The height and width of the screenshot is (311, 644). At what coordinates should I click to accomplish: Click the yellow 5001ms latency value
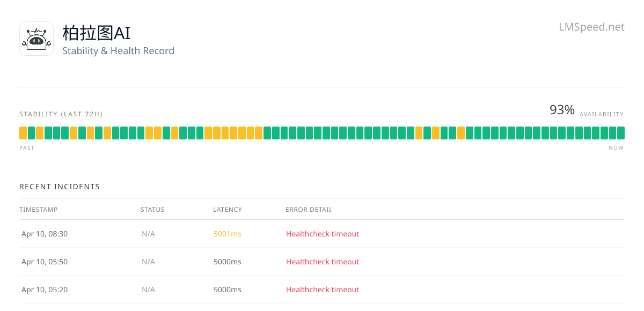pyautogui.click(x=228, y=234)
